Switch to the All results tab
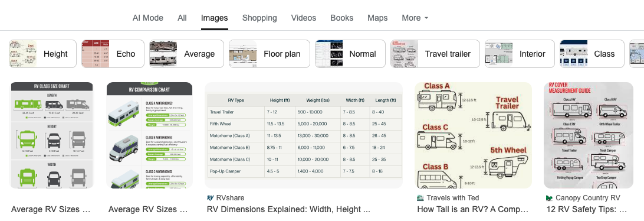Image resolution: width=644 pixels, height=221 pixels. (x=182, y=18)
